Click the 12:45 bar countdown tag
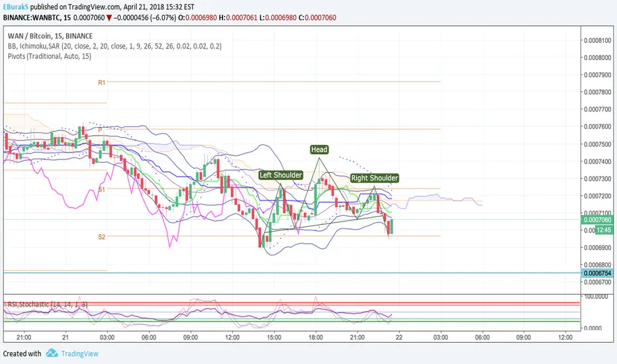Viewport: 617px width, 364px height. [604, 230]
